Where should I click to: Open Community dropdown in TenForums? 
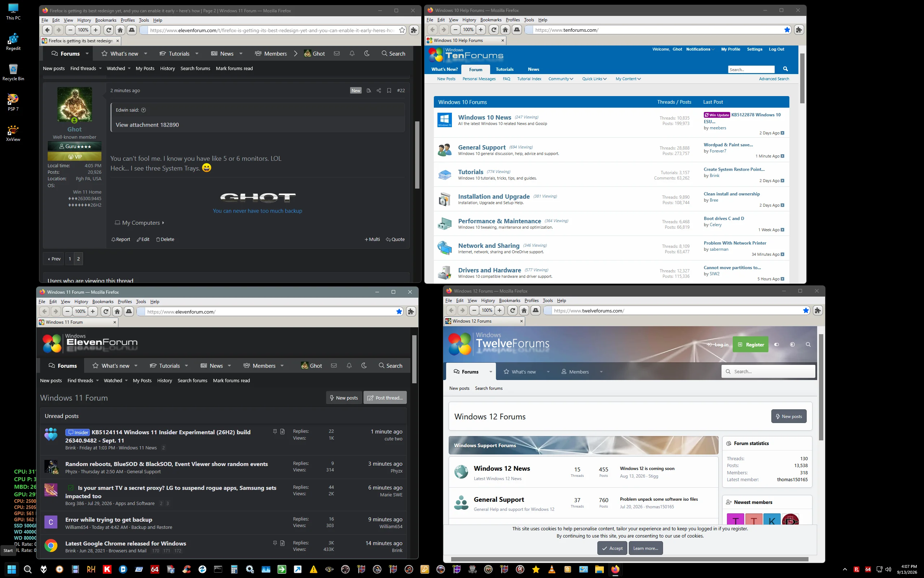pyautogui.click(x=561, y=79)
